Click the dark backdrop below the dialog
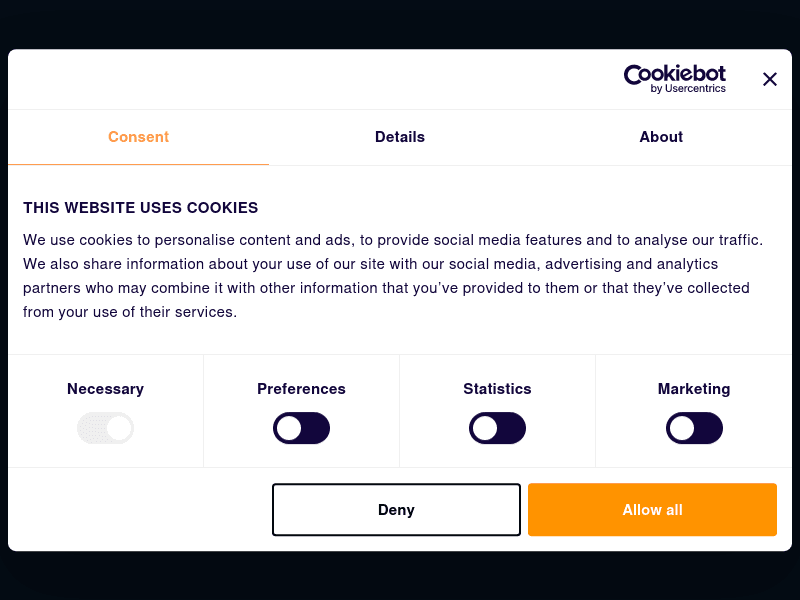Screen dimensions: 800x600 [400, 576]
